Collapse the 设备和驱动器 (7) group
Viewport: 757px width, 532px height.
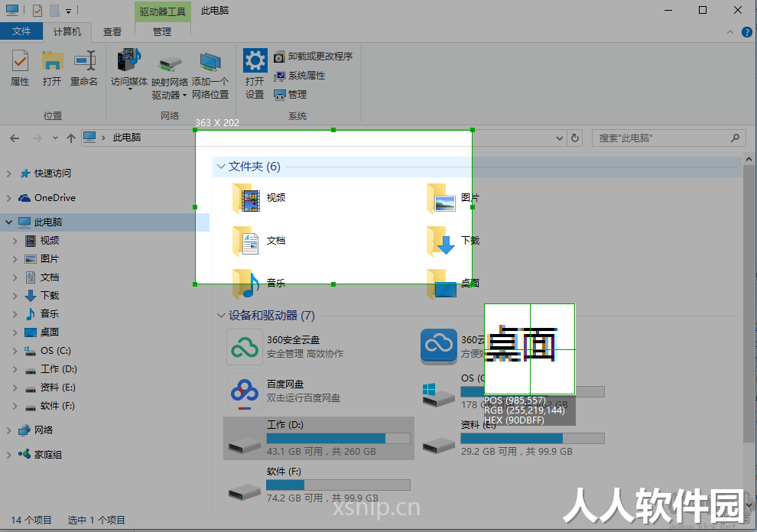221,316
